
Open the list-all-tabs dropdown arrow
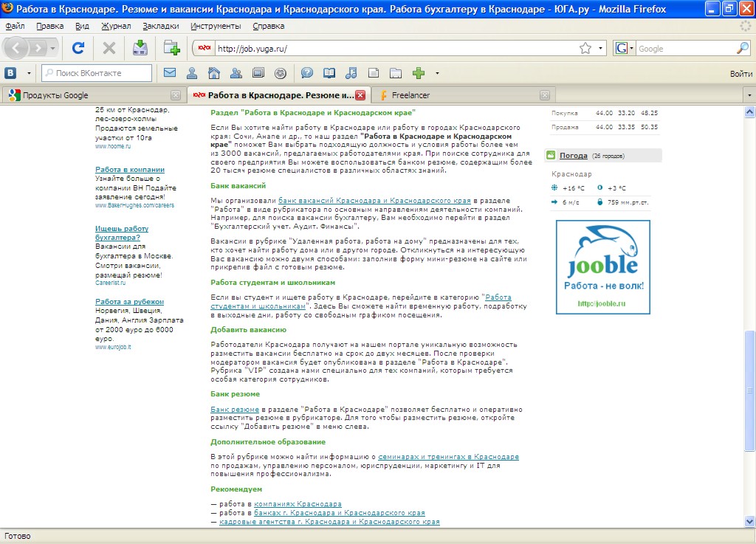[749, 95]
